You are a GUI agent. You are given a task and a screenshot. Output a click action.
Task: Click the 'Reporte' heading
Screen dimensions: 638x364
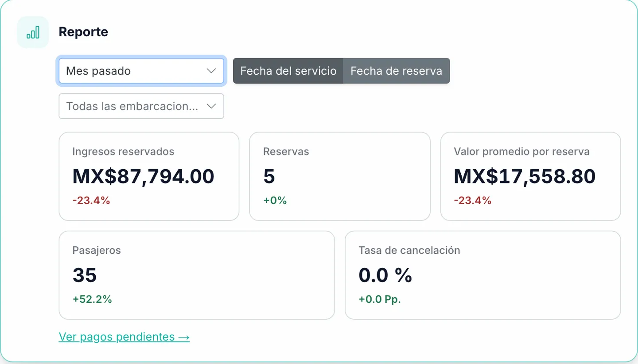(x=83, y=32)
